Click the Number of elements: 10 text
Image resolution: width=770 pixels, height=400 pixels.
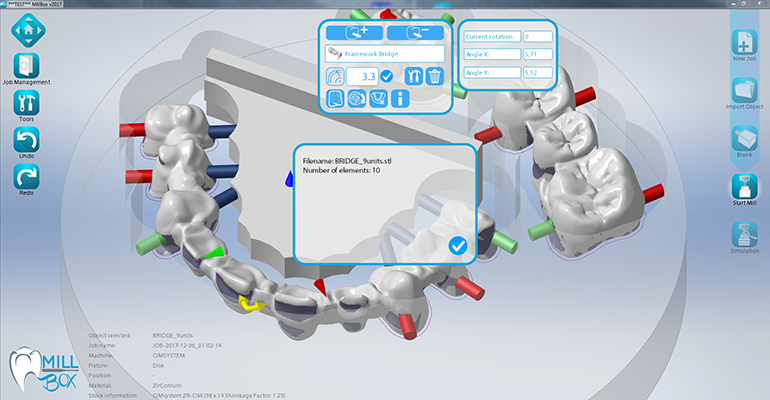pyautogui.click(x=341, y=170)
